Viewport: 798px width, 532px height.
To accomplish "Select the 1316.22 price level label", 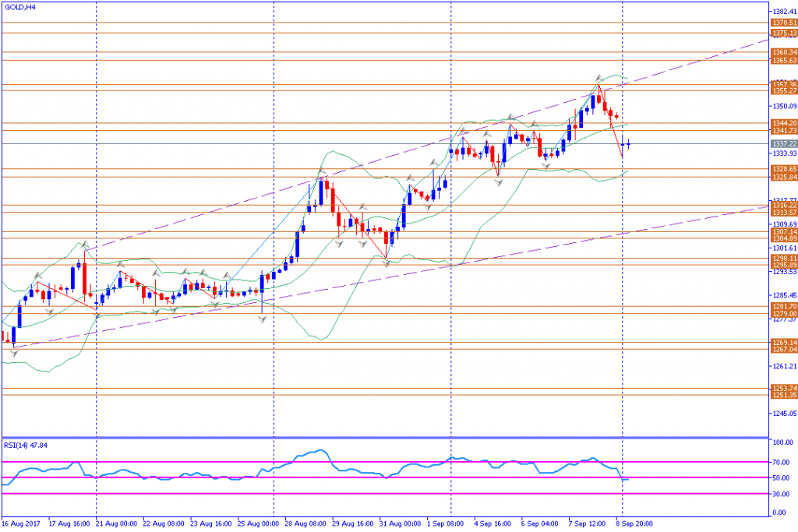I will point(784,206).
